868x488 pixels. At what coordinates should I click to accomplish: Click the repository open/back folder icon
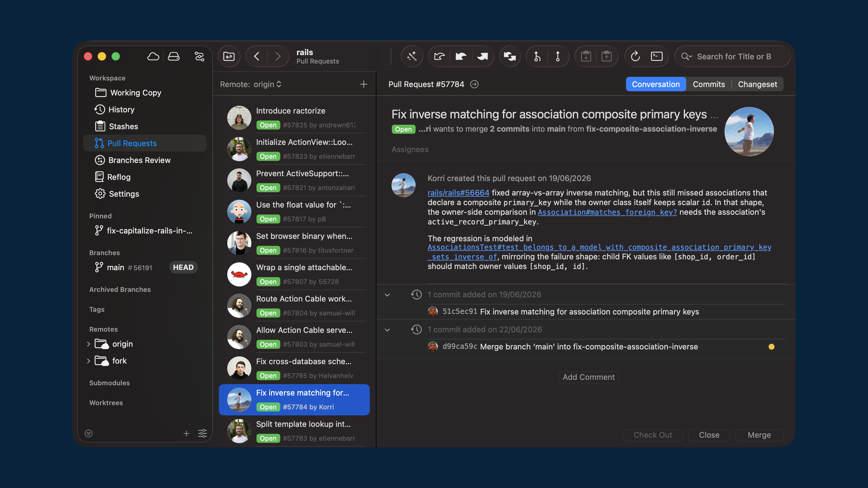click(229, 56)
